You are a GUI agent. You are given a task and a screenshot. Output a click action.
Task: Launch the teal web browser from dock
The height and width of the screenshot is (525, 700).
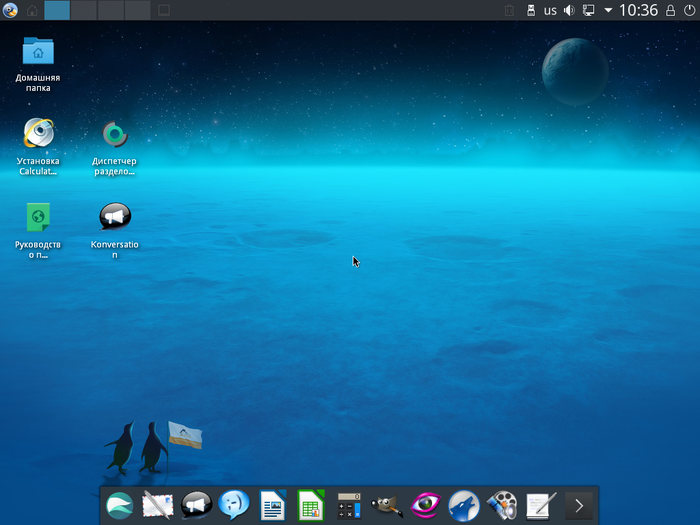point(120,505)
